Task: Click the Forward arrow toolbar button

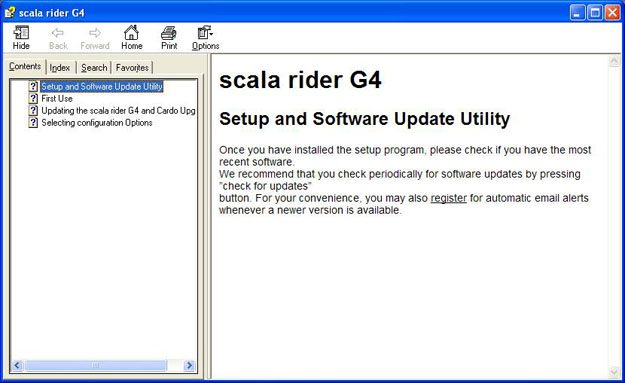Action: click(95, 38)
